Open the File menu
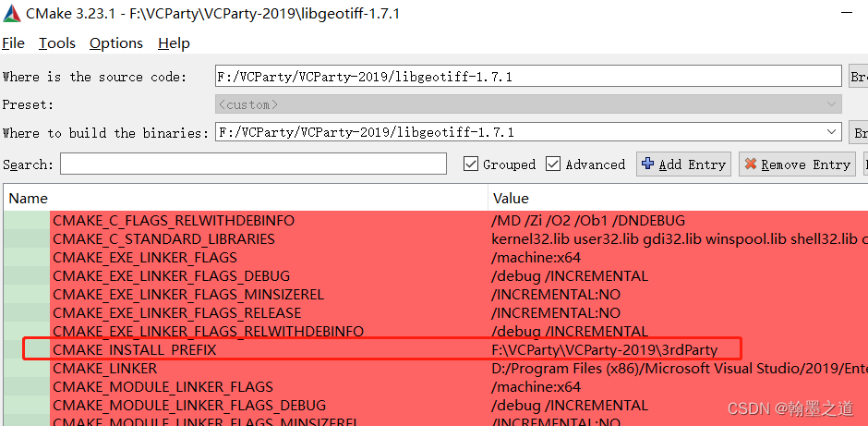The width and height of the screenshot is (868, 426). click(13, 43)
